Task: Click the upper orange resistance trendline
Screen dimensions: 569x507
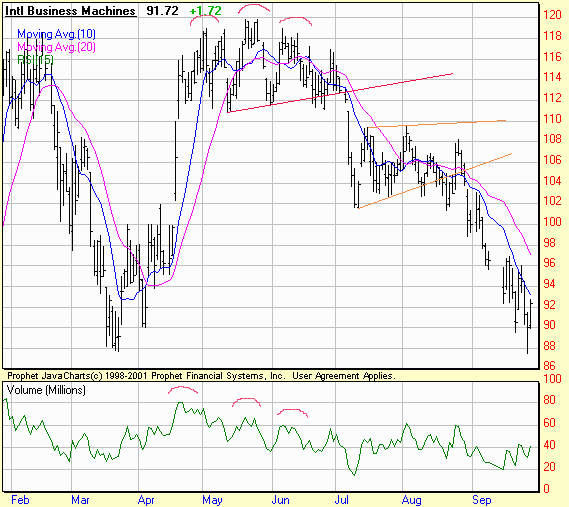Action: tap(437, 123)
